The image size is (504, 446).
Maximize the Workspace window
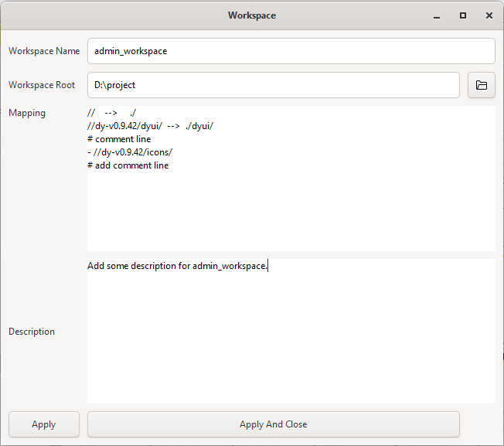click(463, 15)
